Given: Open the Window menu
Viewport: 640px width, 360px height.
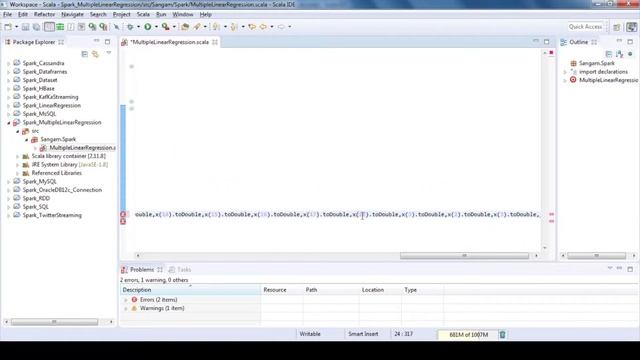Looking at the screenshot, I should 183,14.
